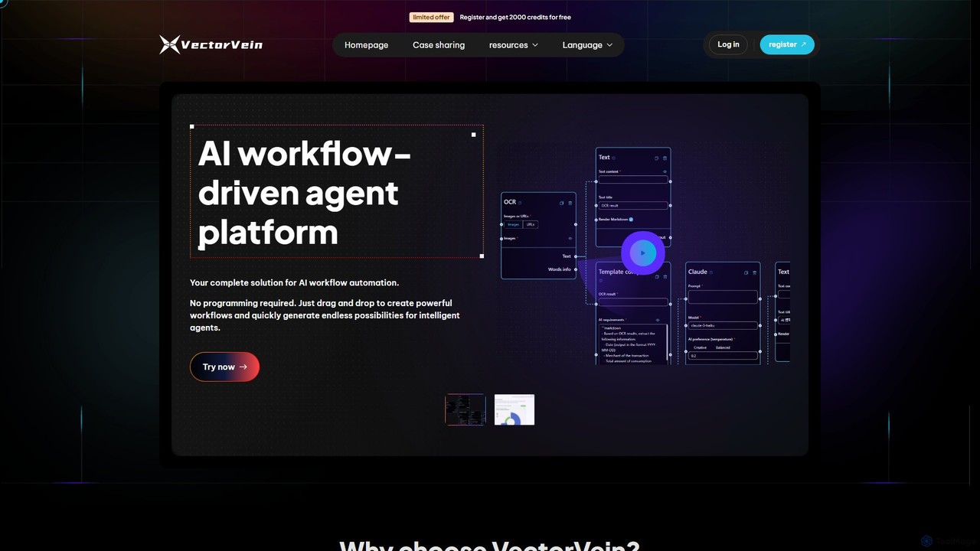The height and width of the screenshot is (551, 980).
Task: Click the Claude node trash icon
Action: click(755, 272)
